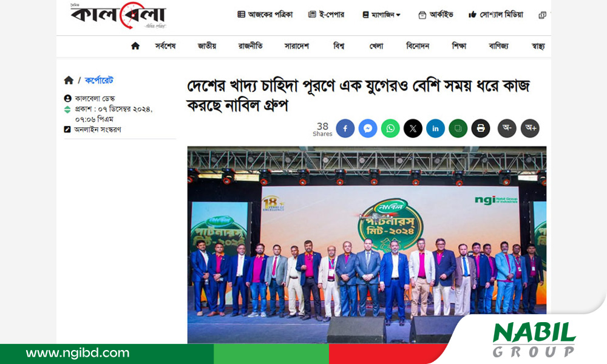Increase font size with অ+ button
Screen dimensions: 607x364
(x=530, y=129)
